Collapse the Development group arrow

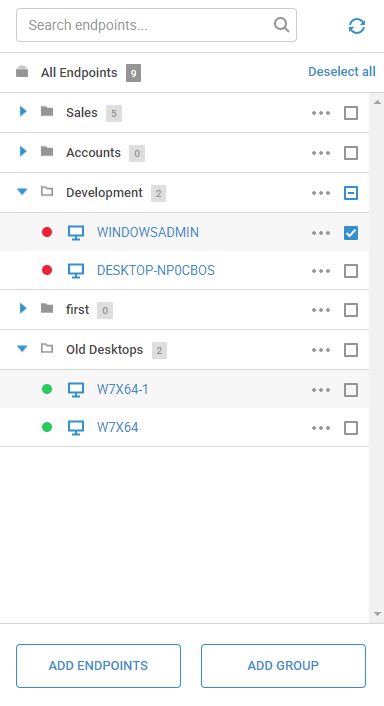coord(22,192)
